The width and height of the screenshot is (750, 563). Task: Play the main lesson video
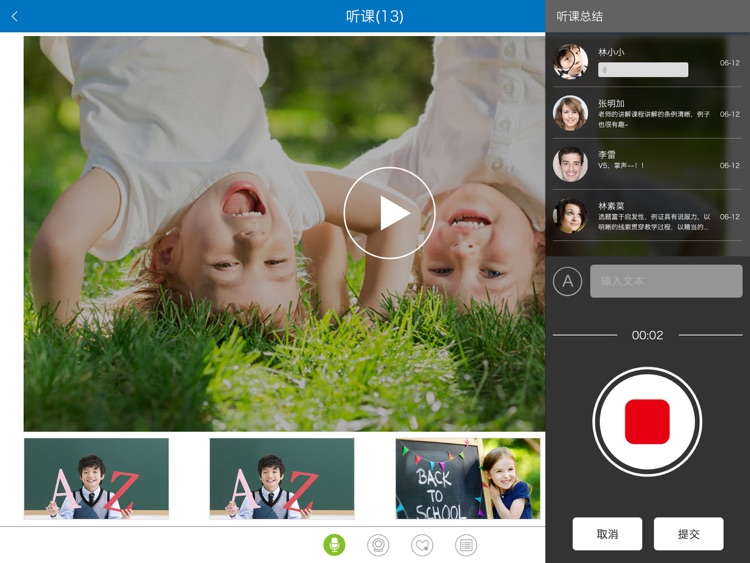click(389, 213)
